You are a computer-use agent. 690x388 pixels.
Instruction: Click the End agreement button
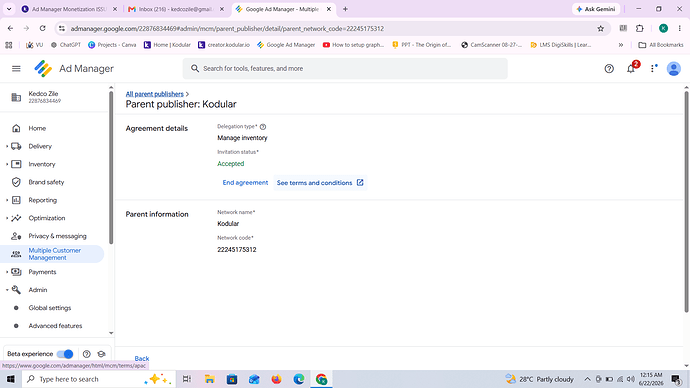pyautogui.click(x=245, y=183)
